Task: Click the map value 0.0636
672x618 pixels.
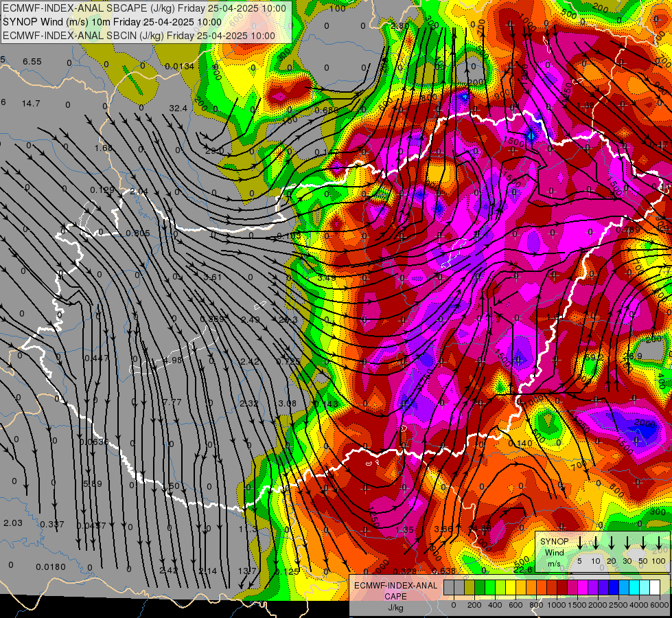Action: [x=94, y=442]
